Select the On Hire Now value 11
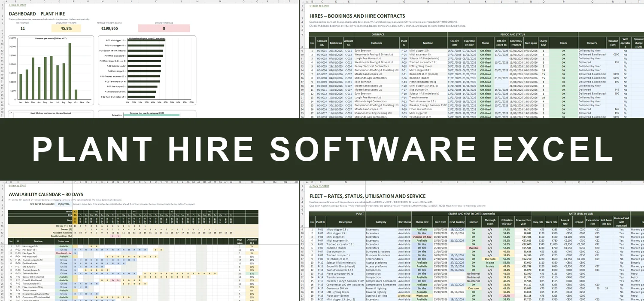Image resolution: width=644 pixels, height=301 pixels. click(23, 28)
